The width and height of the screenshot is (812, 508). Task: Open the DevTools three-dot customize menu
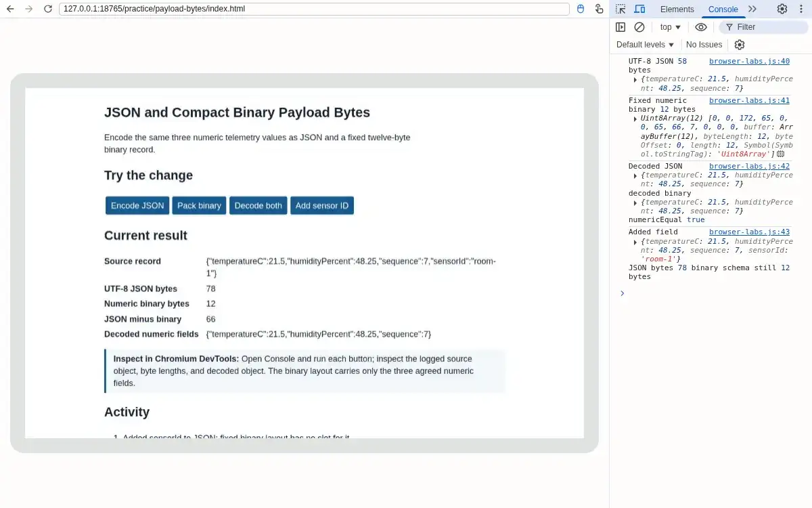[800, 9]
